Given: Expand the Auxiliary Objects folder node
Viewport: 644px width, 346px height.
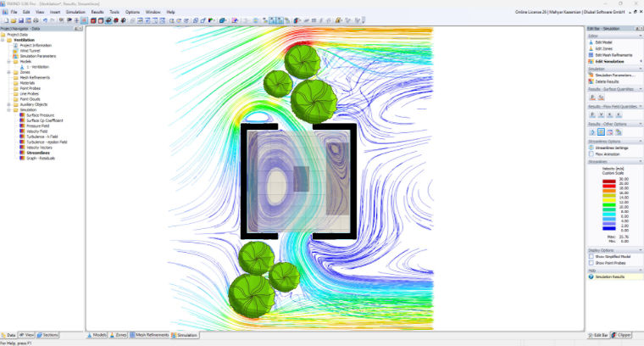Looking at the screenshot, I should pyautogui.click(x=8, y=104).
